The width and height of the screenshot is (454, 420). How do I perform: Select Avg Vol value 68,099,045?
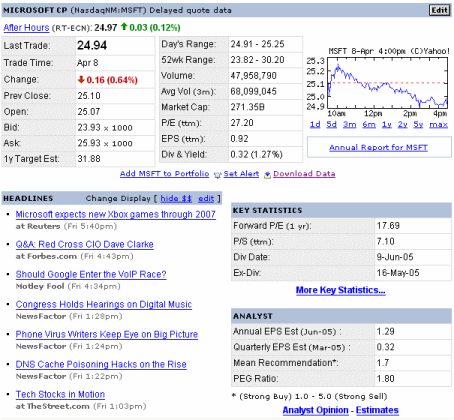point(253,91)
